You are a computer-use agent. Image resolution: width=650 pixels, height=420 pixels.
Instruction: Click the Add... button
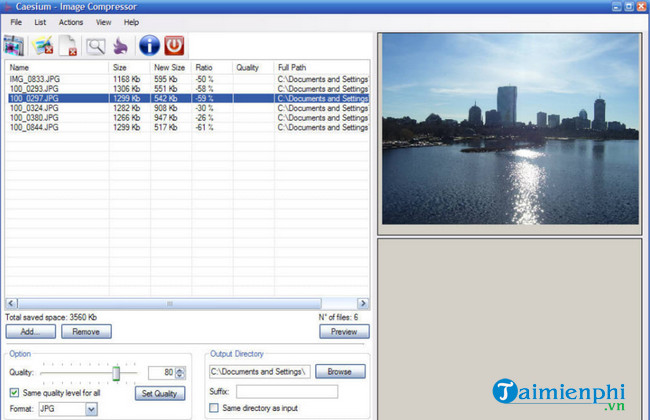click(x=31, y=332)
